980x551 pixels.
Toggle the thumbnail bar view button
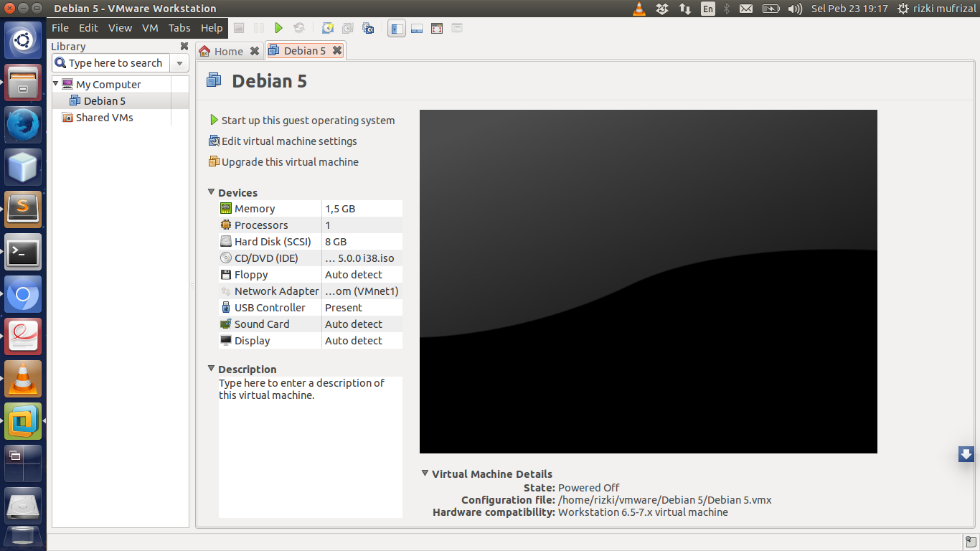(x=417, y=28)
